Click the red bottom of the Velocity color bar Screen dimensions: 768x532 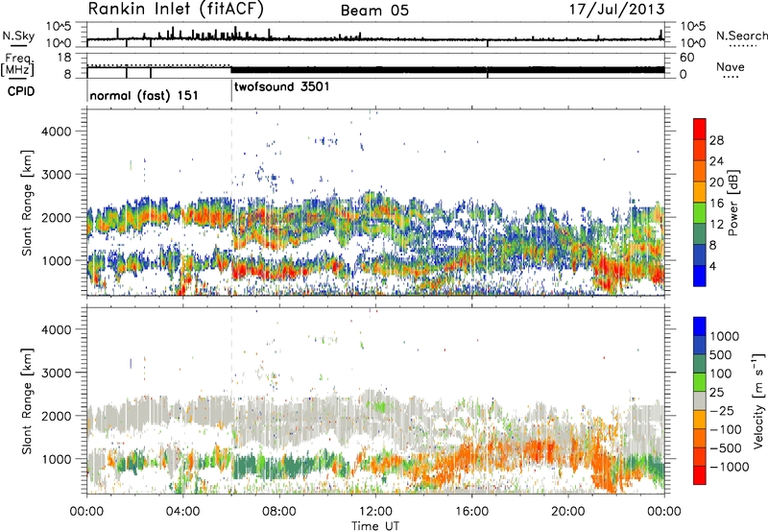[700, 475]
